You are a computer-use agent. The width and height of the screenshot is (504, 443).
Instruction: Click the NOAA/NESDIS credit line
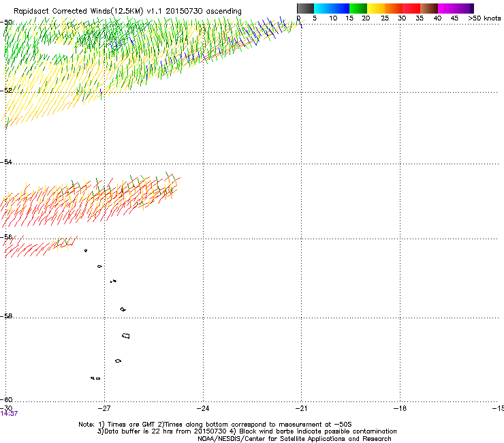pyautogui.click(x=294, y=439)
